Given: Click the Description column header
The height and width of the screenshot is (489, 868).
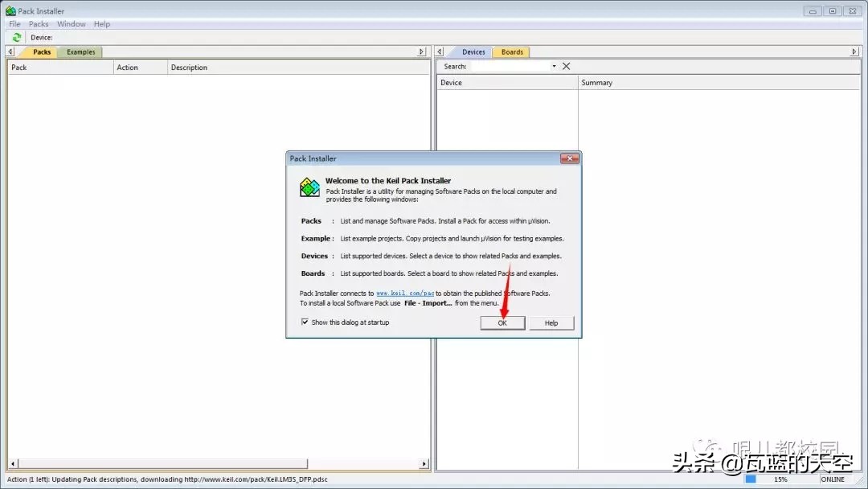Looking at the screenshot, I should [299, 67].
